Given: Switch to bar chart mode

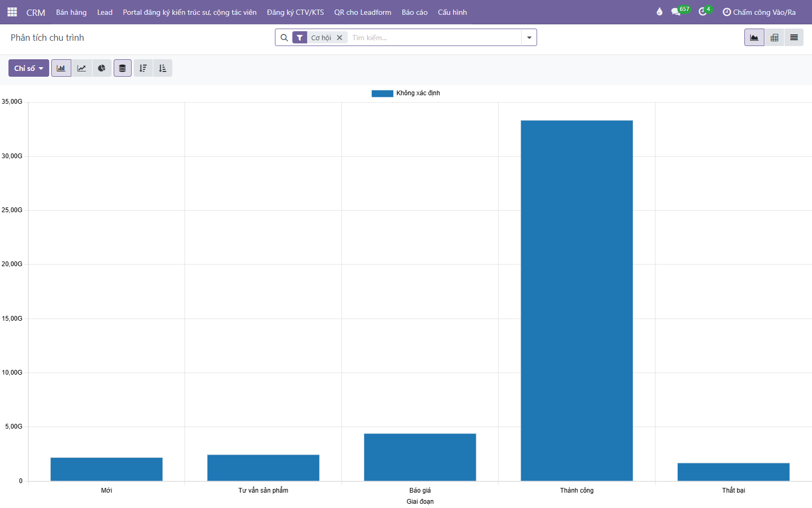Looking at the screenshot, I should click(61, 68).
